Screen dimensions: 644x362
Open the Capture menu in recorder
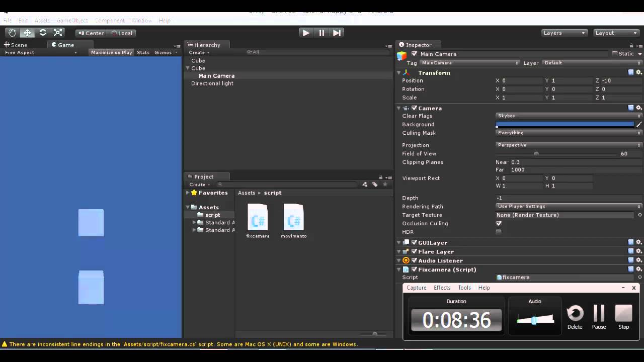coord(417,288)
